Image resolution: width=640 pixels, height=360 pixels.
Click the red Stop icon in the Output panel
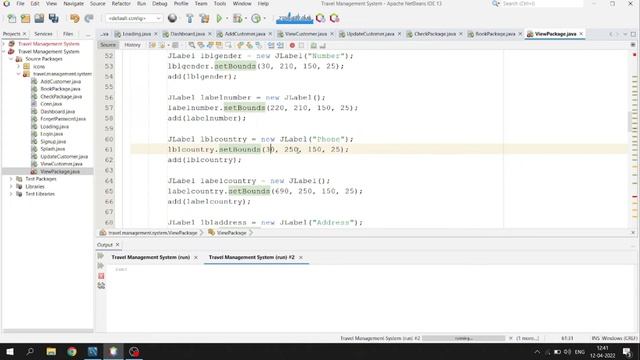[x=101, y=276]
